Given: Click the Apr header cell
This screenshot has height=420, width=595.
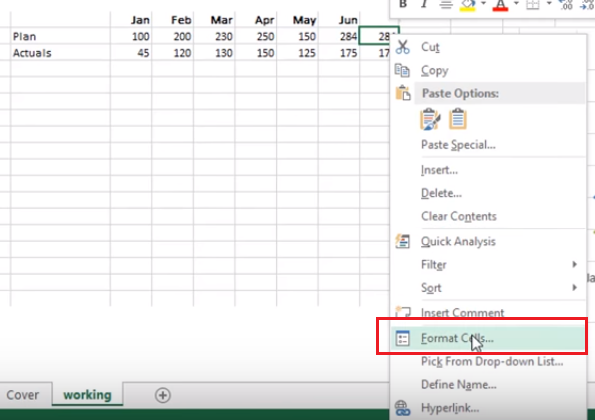Looking at the screenshot, I should pos(256,20).
